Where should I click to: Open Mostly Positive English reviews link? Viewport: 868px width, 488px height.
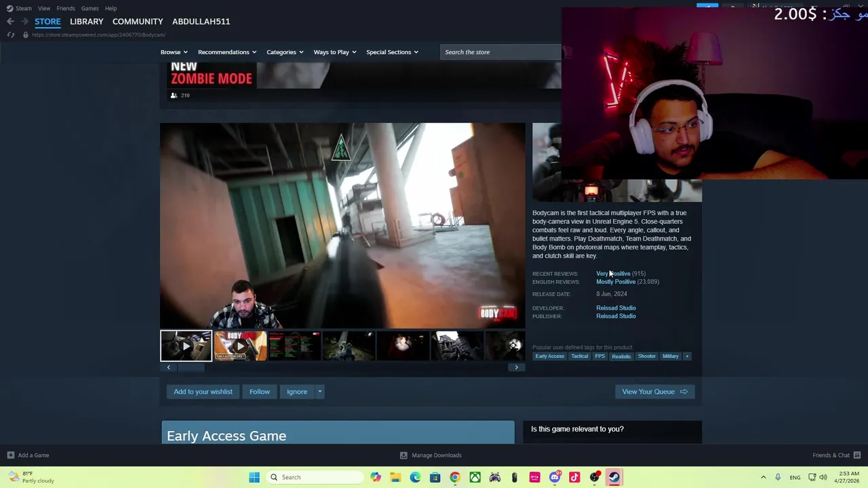tap(616, 282)
